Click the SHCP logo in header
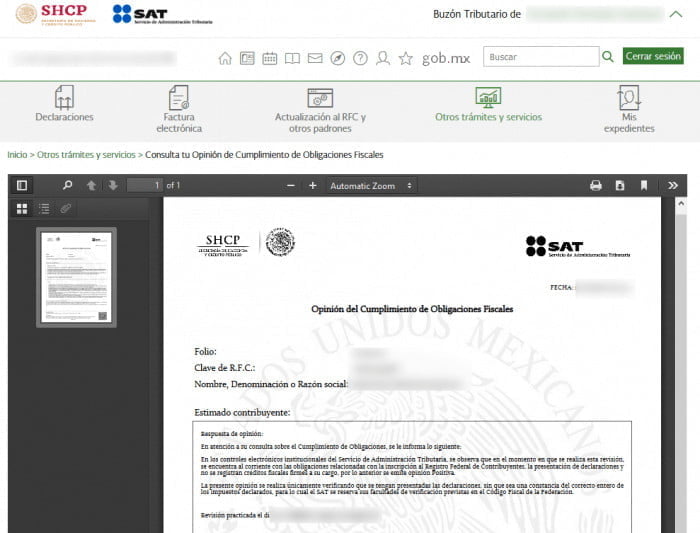 pyautogui.click(x=56, y=14)
